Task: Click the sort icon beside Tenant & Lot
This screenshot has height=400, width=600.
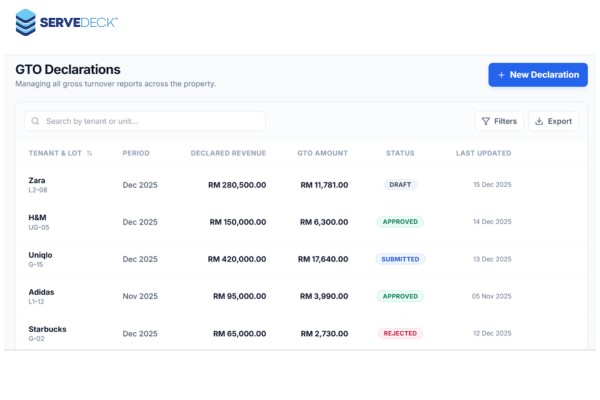Action: 90,153
